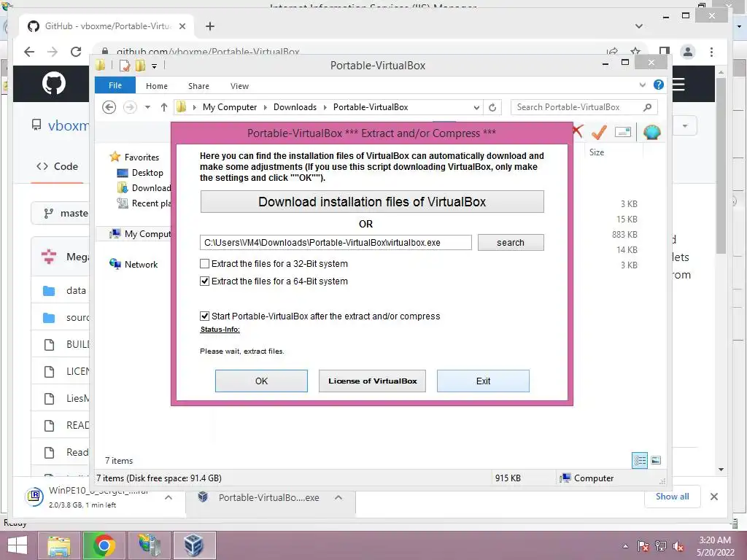Open Windows Start button

18,545
